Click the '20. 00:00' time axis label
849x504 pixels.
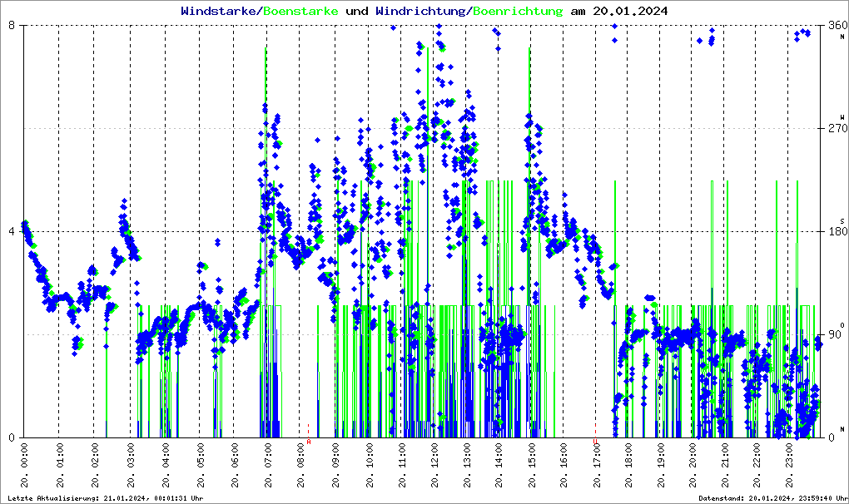coord(26,467)
